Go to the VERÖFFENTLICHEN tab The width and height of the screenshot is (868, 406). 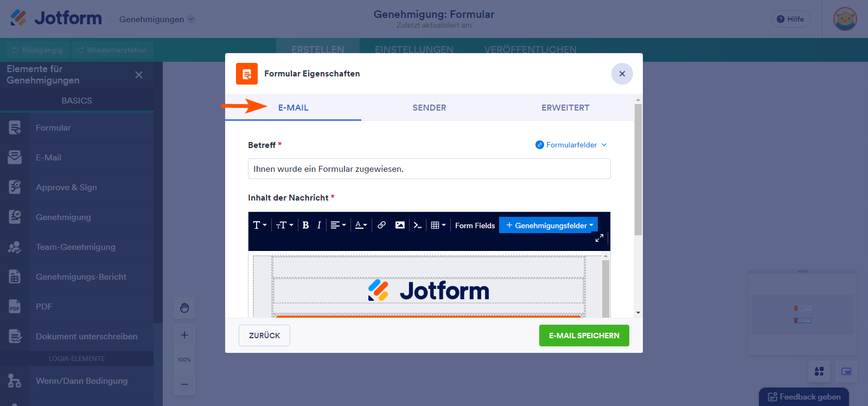(x=530, y=50)
